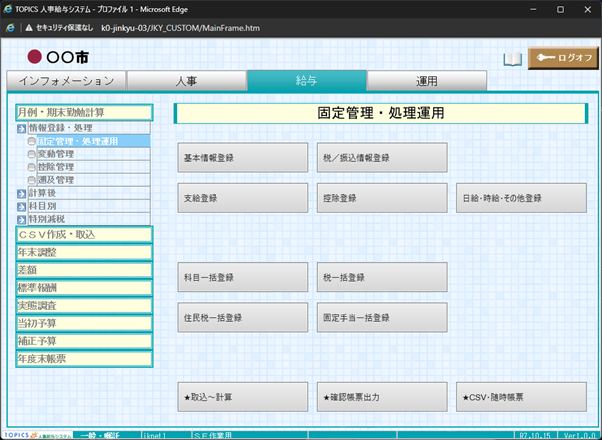Expand the 計算後 tree arrow
This screenshot has height=440, width=602.
(x=22, y=193)
